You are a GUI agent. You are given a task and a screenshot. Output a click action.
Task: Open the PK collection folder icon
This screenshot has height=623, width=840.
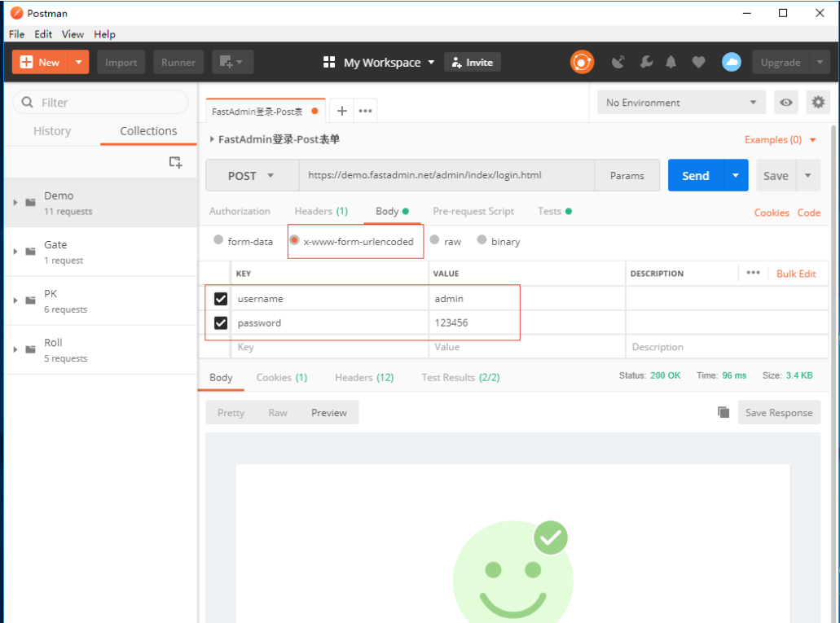(30, 301)
